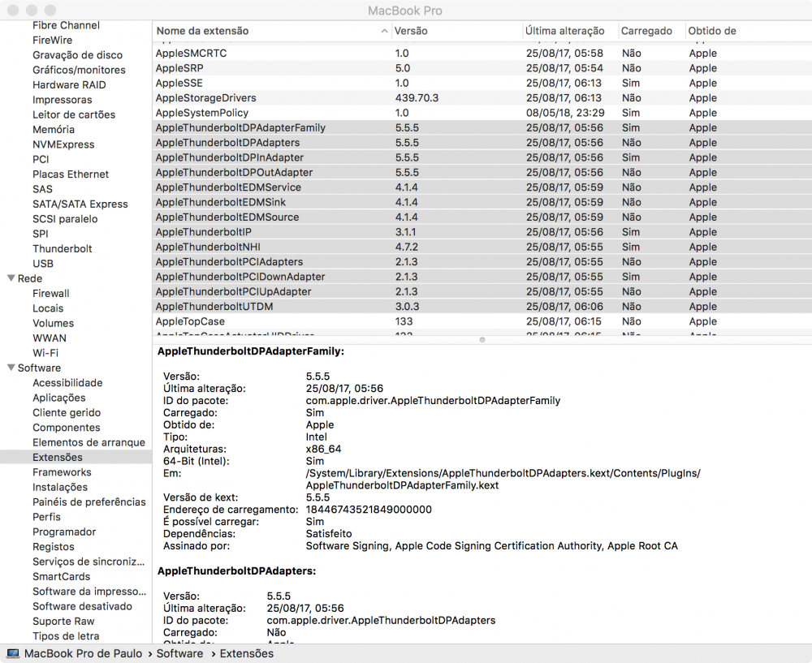This screenshot has height=663, width=812.
Task: Select the AppleThunderboltUTDM row
Action: click(x=482, y=307)
